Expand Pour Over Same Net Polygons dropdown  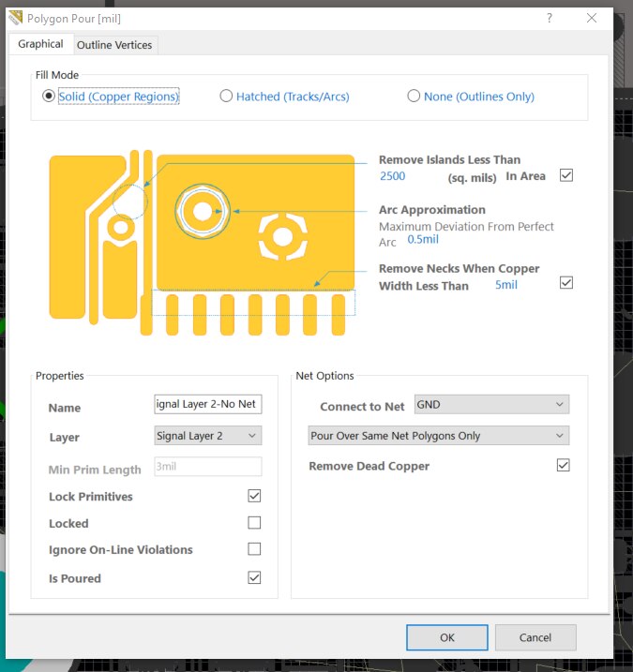[x=438, y=436]
